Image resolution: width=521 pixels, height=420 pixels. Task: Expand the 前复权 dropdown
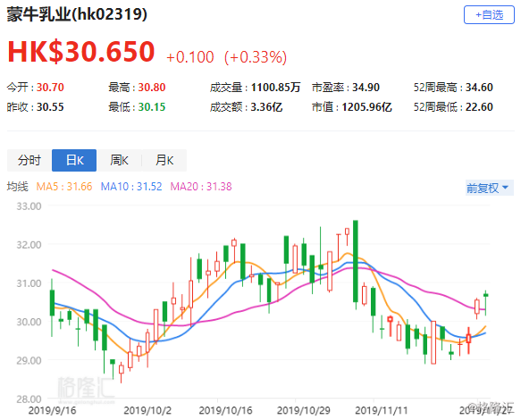tap(490, 188)
